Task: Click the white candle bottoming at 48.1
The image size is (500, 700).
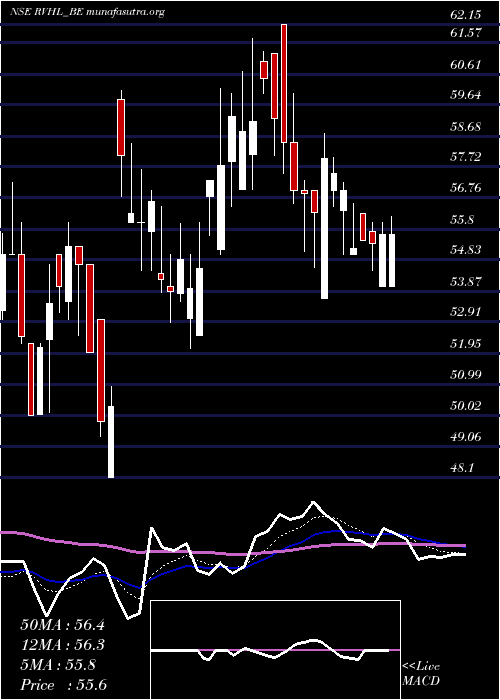Action: tap(111, 442)
